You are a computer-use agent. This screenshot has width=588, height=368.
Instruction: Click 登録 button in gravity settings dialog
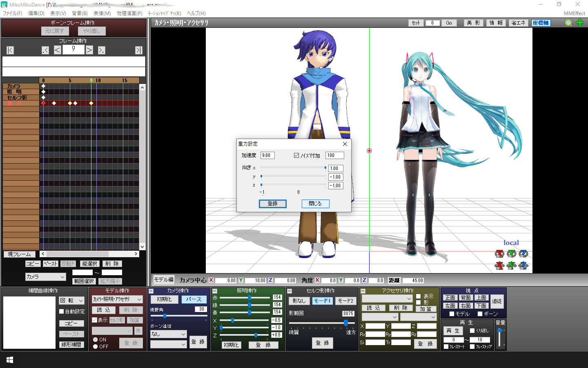[273, 204]
